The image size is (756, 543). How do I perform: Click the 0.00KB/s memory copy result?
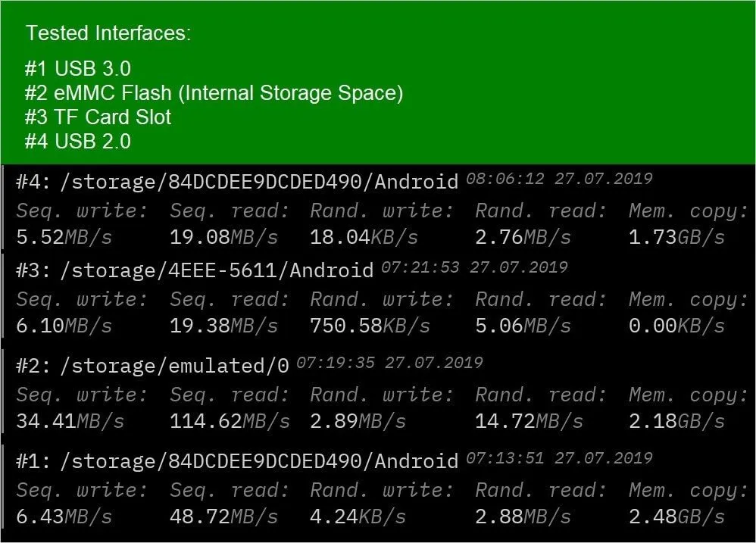(676, 326)
